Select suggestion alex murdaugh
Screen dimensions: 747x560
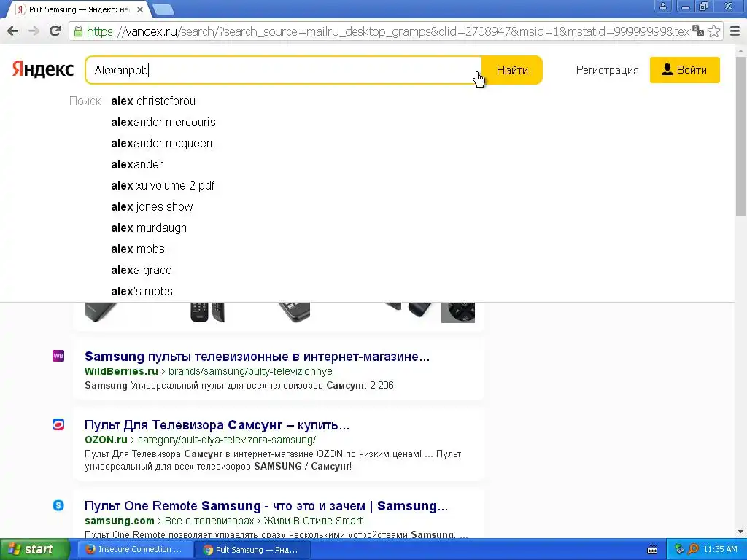point(149,228)
